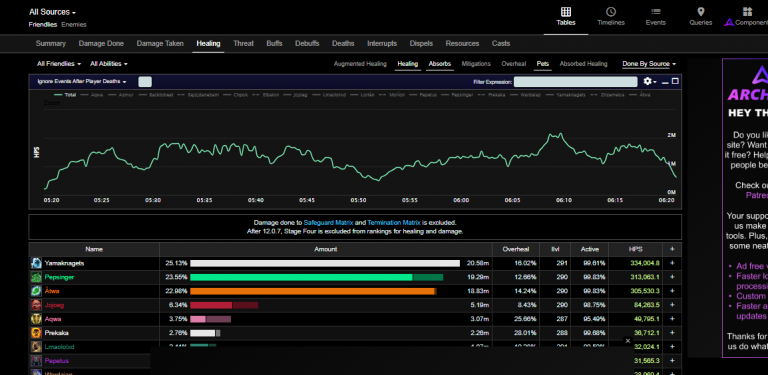Sort table by Overheal column header
The image size is (768, 375).
tap(515, 249)
